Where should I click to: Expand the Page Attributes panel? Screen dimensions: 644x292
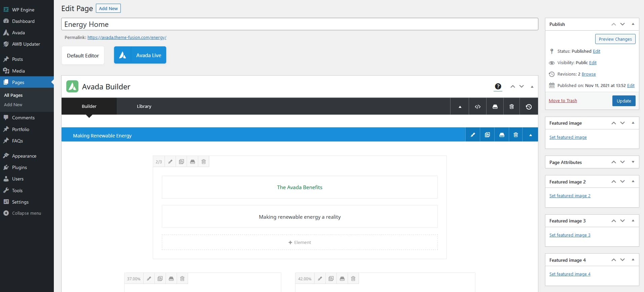(x=633, y=162)
